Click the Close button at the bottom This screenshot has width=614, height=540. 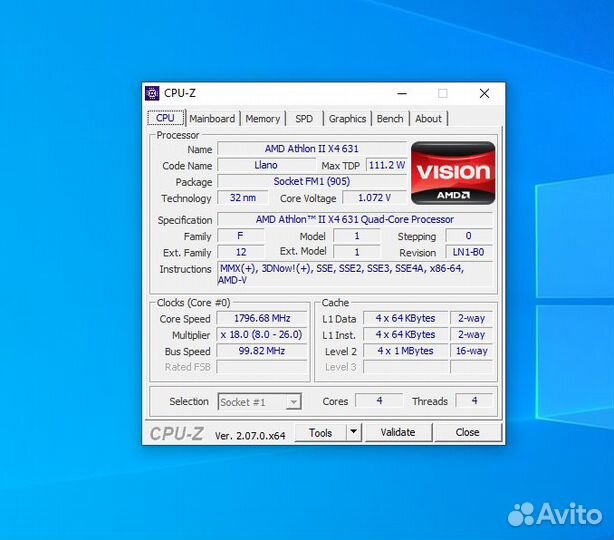coord(468,432)
